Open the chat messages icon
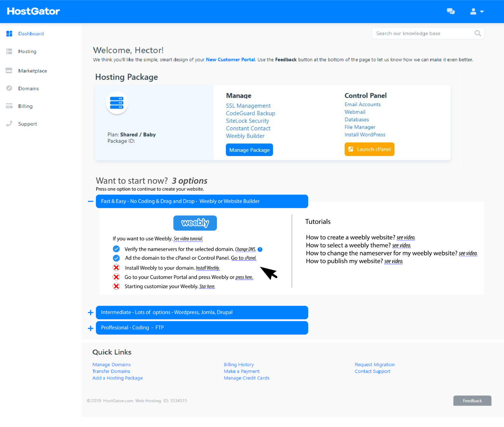The image size is (504, 427). (x=451, y=12)
